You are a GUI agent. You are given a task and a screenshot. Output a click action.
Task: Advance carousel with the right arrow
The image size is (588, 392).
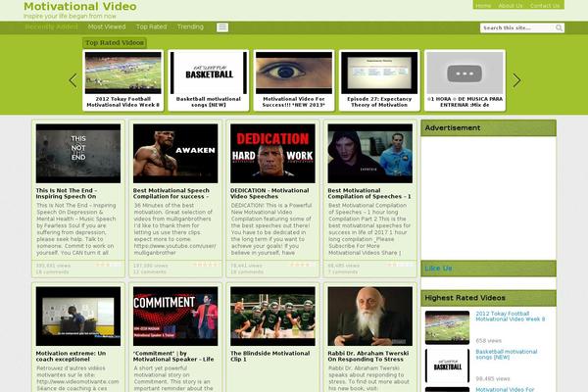coord(516,80)
